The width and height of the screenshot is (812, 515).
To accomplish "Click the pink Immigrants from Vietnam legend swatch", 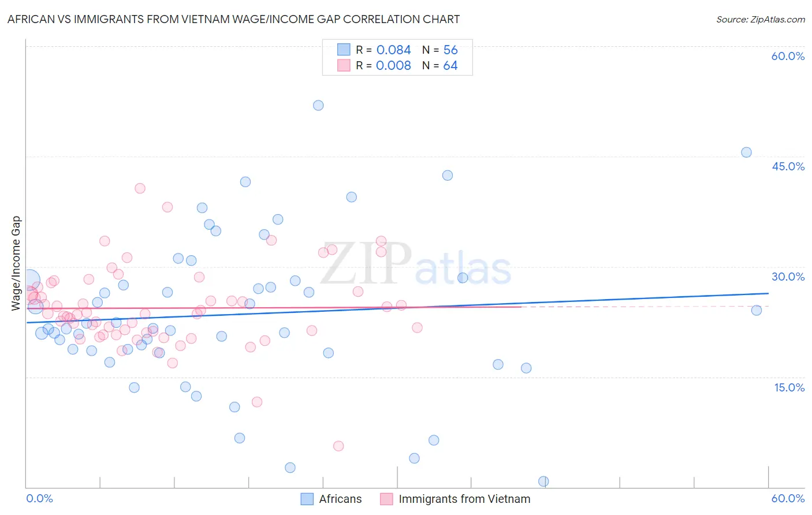I will pyautogui.click(x=386, y=499).
